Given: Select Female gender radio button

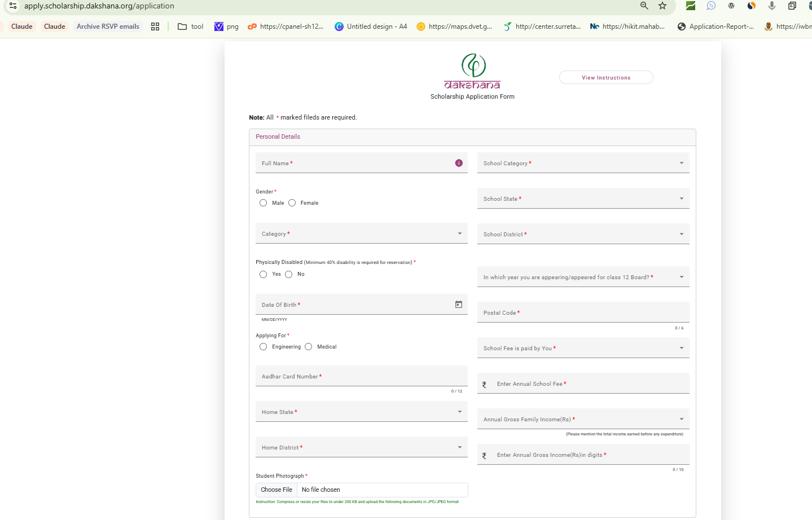Looking at the screenshot, I should [292, 203].
